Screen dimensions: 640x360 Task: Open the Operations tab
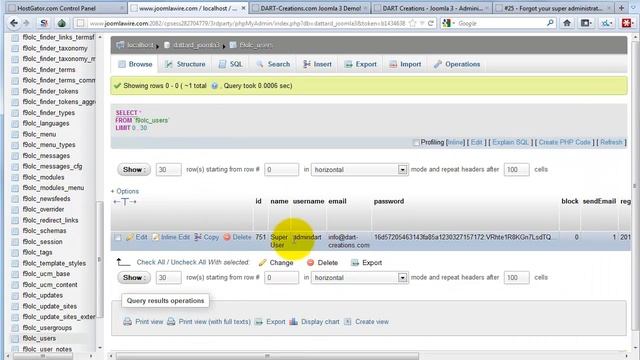[457, 64]
